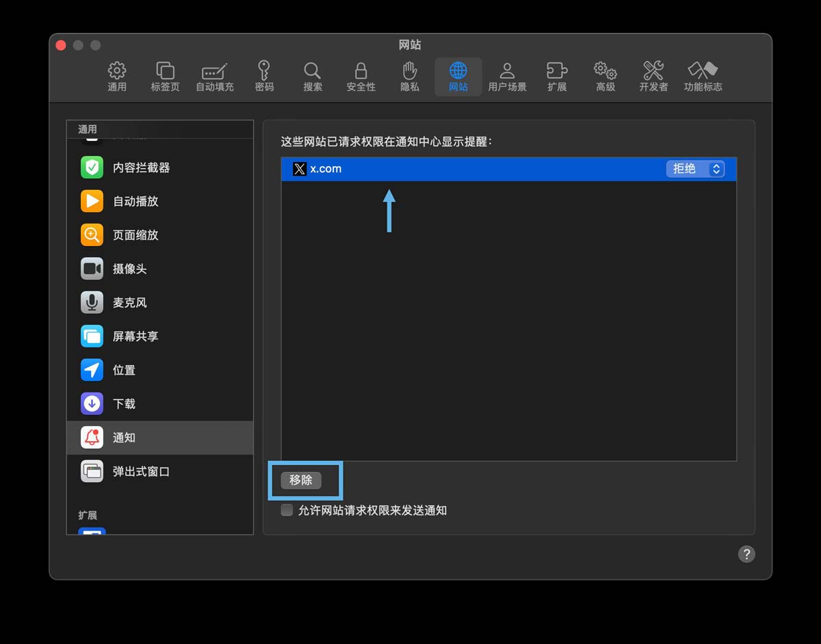Open the 安全性 settings pane

[361, 75]
